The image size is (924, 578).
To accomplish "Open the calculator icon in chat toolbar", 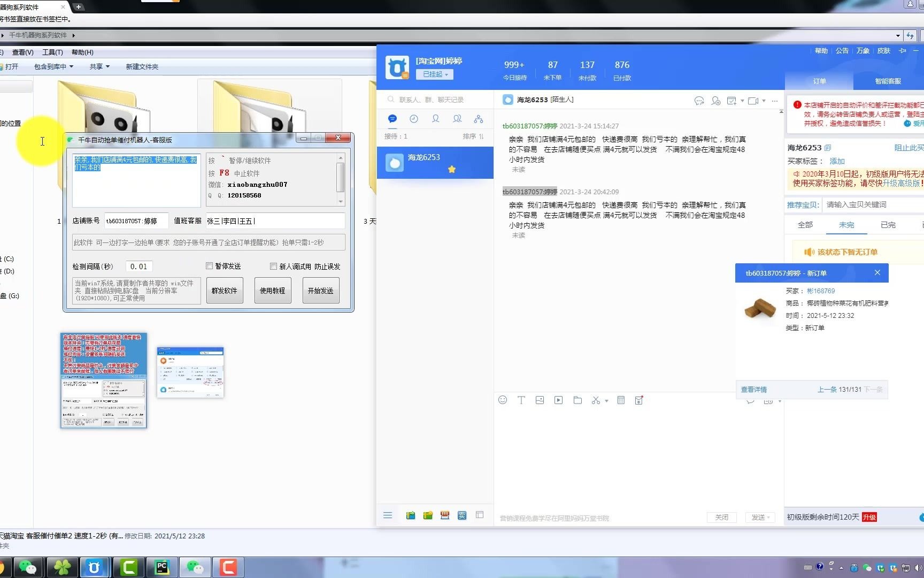I will [x=621, y=400].
